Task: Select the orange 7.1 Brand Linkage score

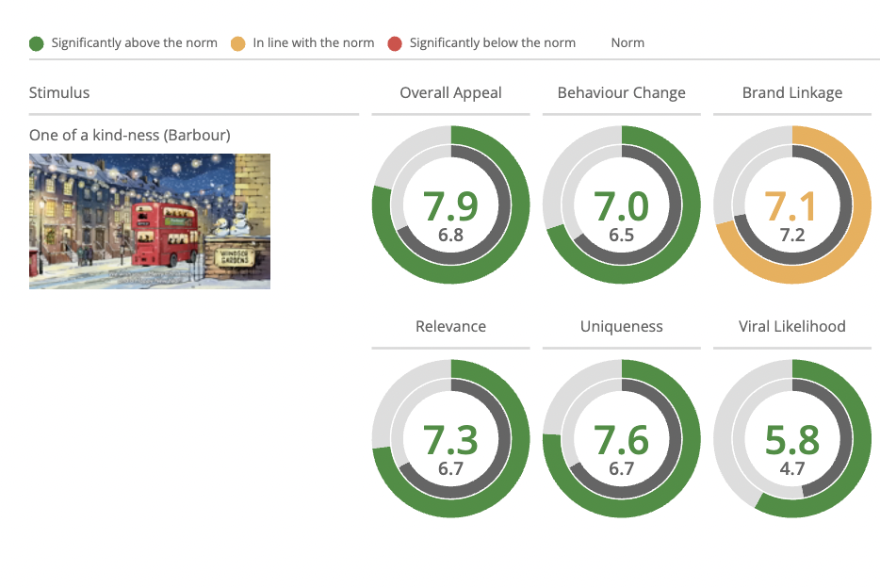Action: (x=790, y=206)
